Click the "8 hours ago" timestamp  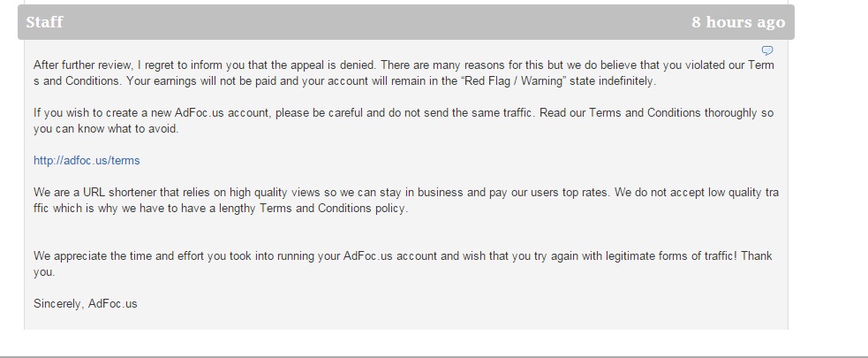coord(737,22)
